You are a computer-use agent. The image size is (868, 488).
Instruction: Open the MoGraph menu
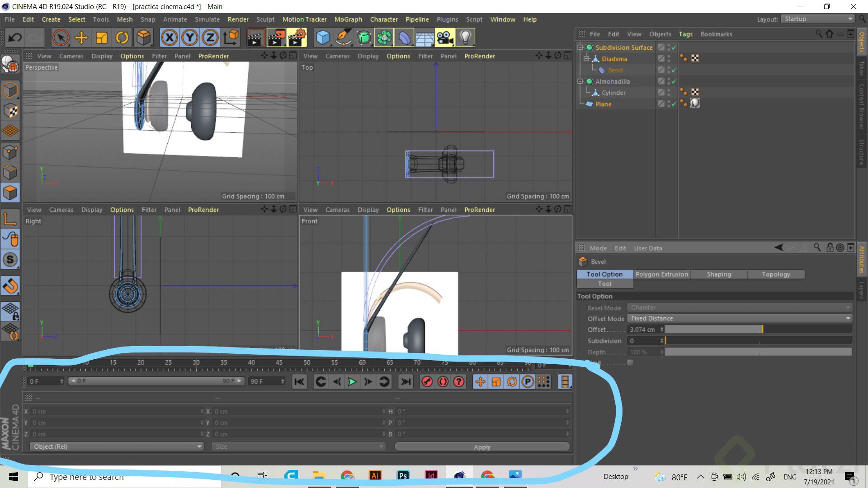tap(348, 19)
